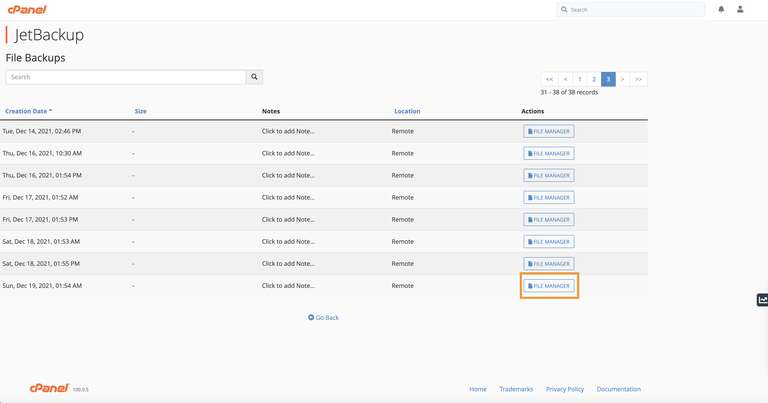
Task: Add note to Dec 16 10:30 AM backup
Action: [288, 153]
